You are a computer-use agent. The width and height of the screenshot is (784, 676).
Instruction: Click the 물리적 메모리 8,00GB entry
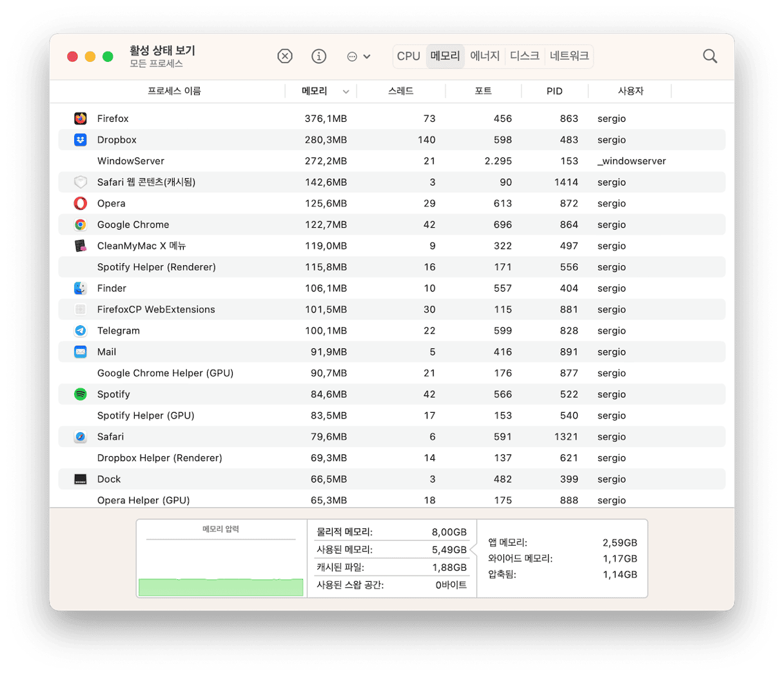(391, 532)
